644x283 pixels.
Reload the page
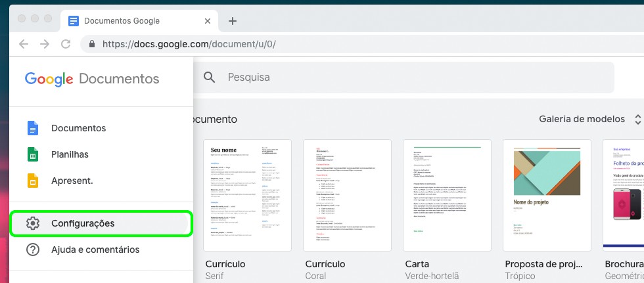click(x=66, y=44)
